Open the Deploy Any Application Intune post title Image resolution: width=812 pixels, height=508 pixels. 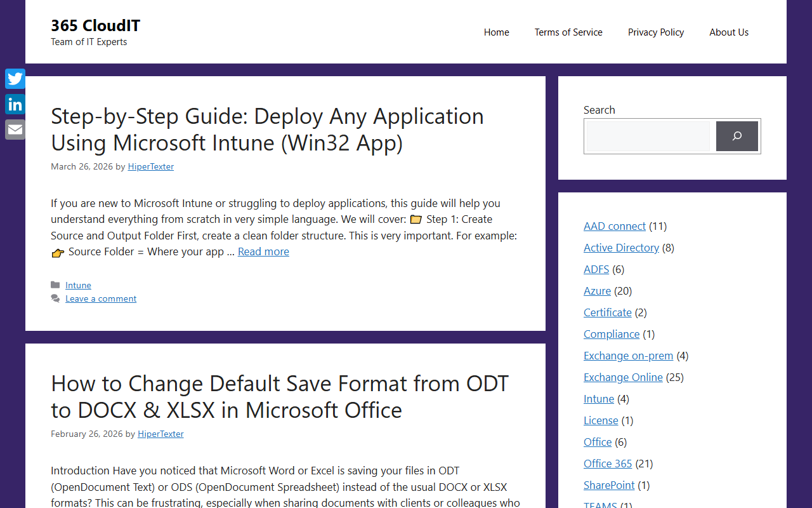pyautogui.click(x=267, y=130)
